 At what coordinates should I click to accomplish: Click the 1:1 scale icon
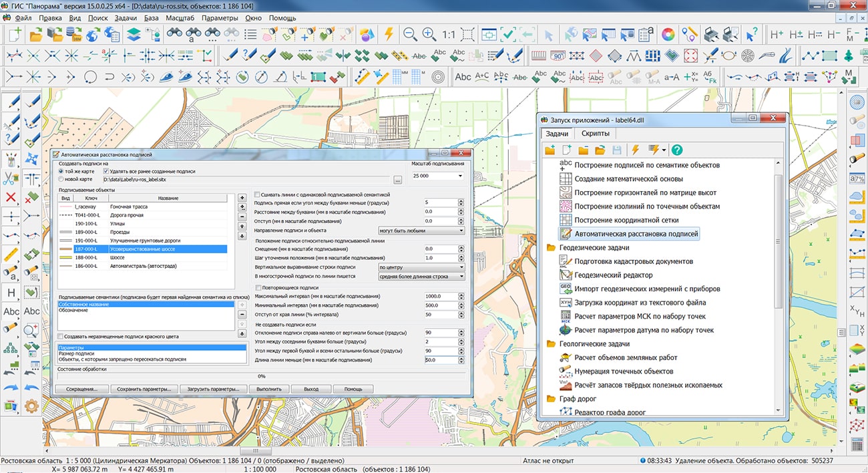449,34
